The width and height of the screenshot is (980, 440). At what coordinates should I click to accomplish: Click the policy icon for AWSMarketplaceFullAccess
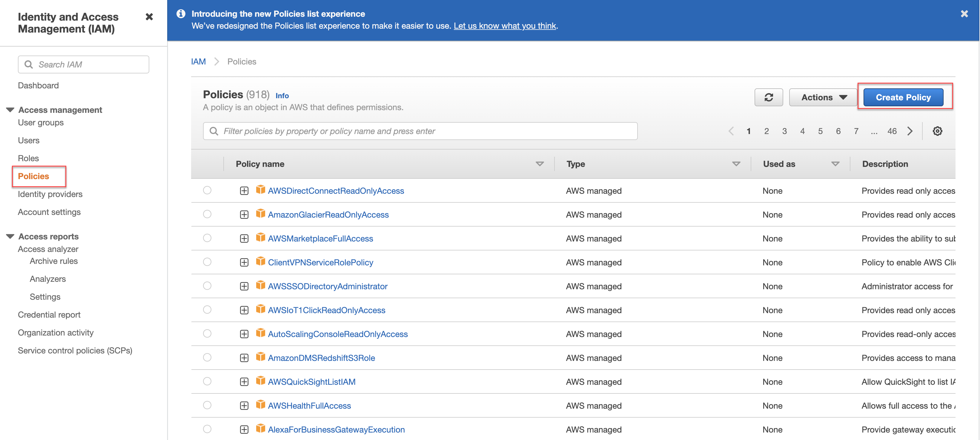260,238
